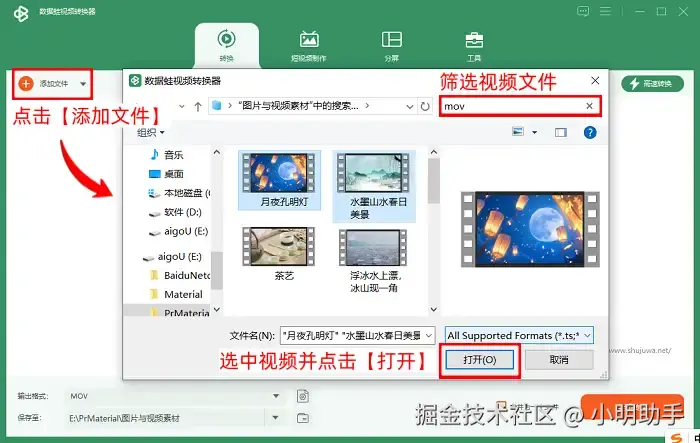Viewport: 700px width, 443px height.
Task: Click navigation pane scroll up arrow
Action: 217,152
